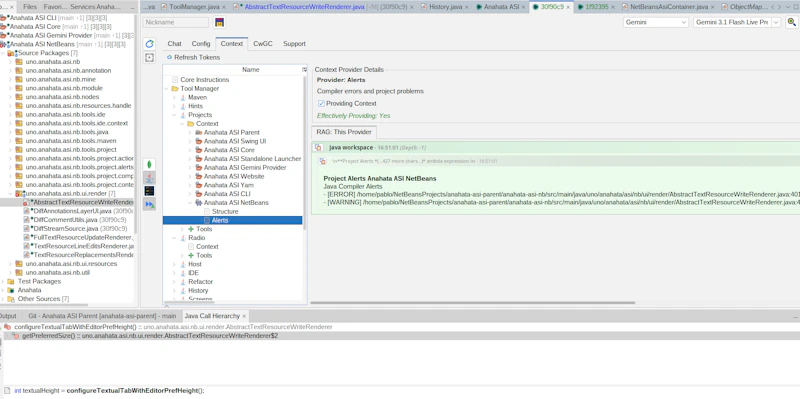Click the Anahata ASI Parent project icon
Image resolution: width=800 pixels, height=399 pixels.
199,133
